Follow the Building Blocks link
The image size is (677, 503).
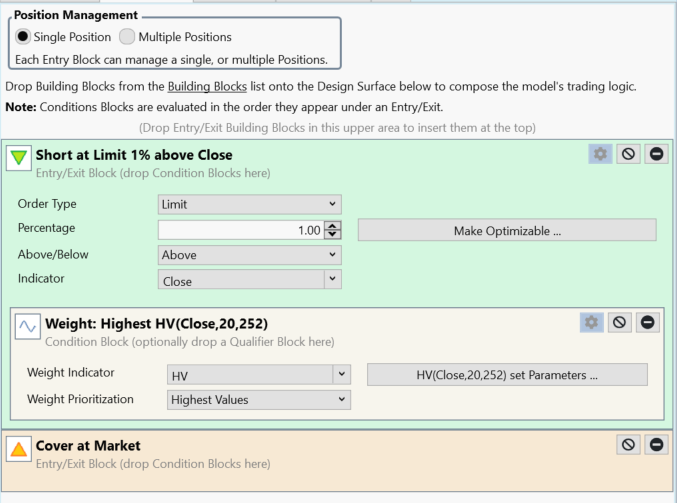(207, 86)
